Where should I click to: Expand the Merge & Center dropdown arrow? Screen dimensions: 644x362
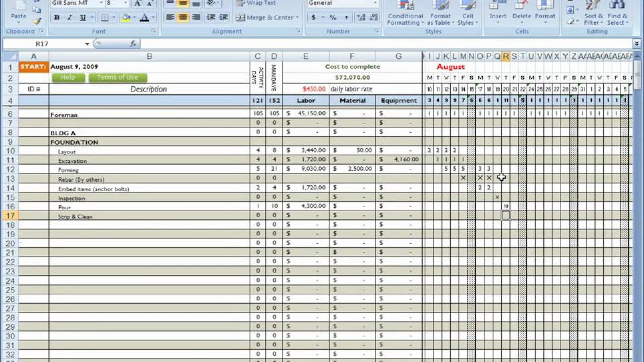pyautogui.click(x=297, y=18)
